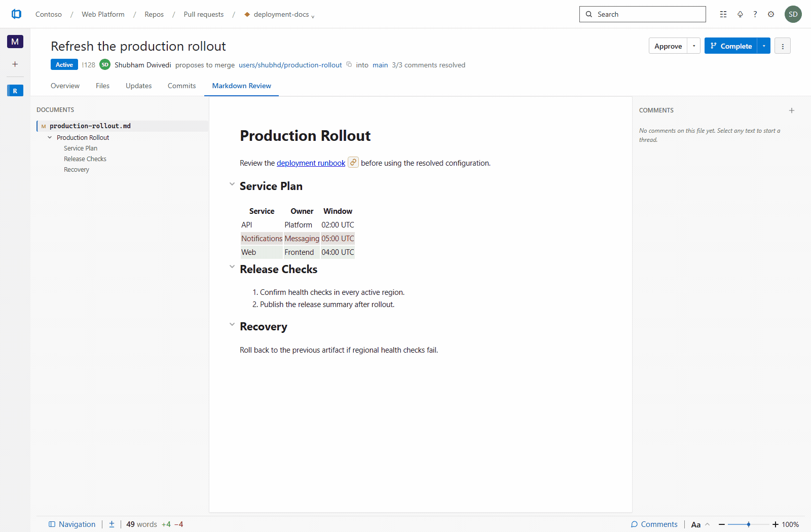The width and height of the screenshot is (811, 532).
Task: Switch to the Overview tab
Action: click(65, 86)
